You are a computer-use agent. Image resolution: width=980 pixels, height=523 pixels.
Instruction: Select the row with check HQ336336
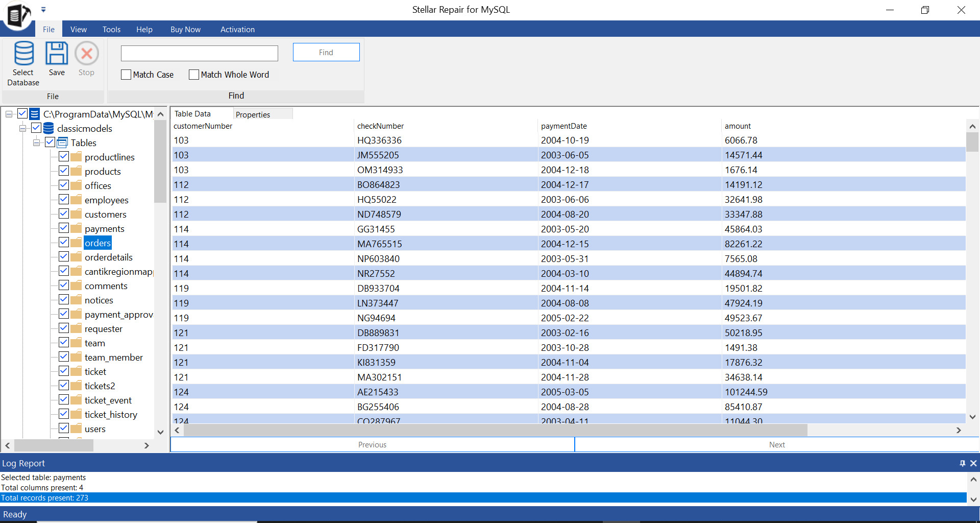[569, 140]
